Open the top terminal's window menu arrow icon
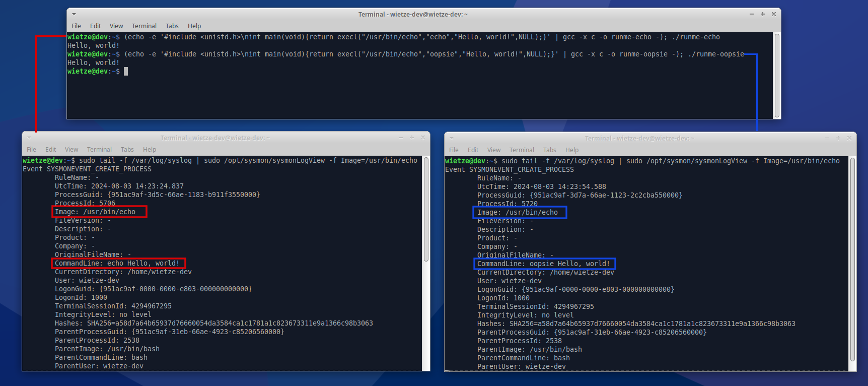Screen dimensions: 868x386 (74, 14)
